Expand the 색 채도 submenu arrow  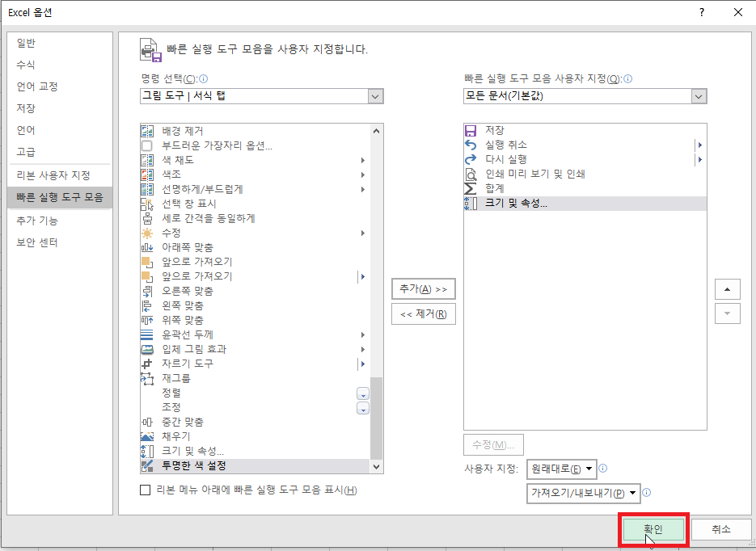(362, 161)
